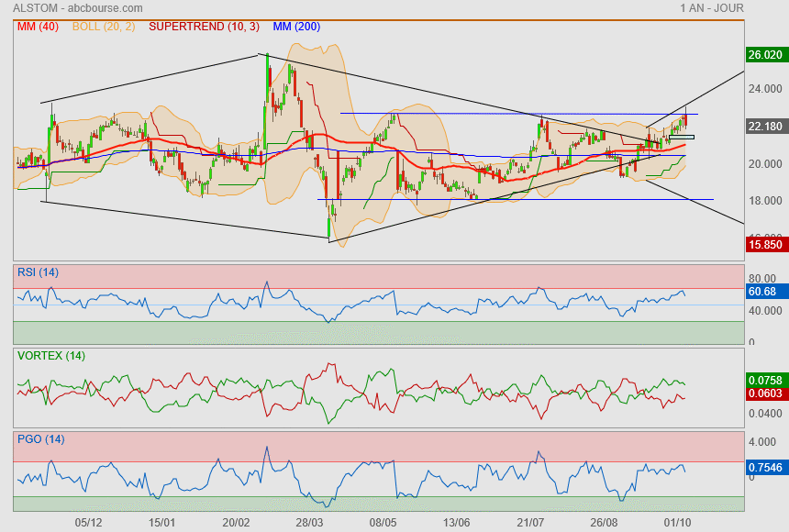Click the 21/07 date on the time axis
Image resolution: width=789 pixels, height=532 pixels.
coord(530,521)
